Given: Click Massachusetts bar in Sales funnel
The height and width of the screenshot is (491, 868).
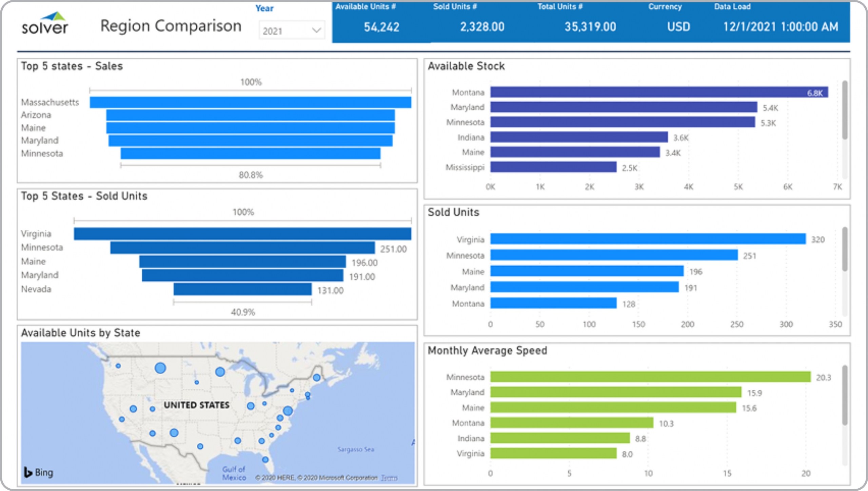Looking at the screenshot, I should pyautogui.click(x=250, y=102).
